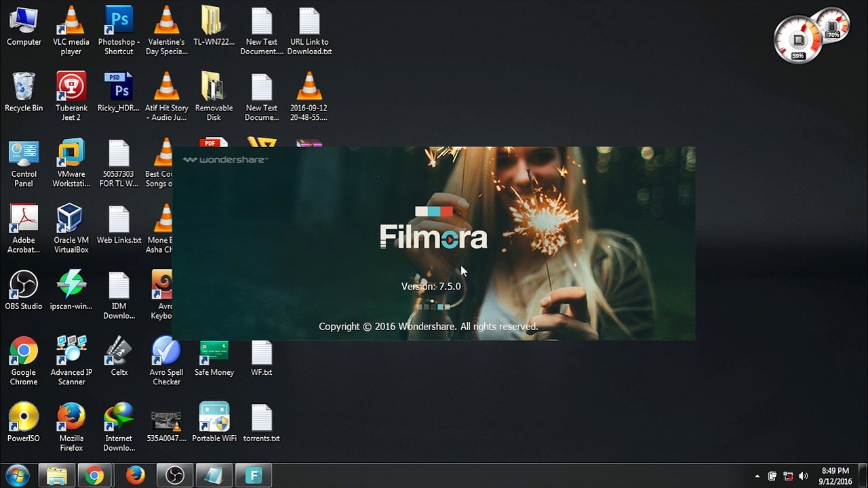Open File Explorer from the taskbar
The image size is (868, 488).
coord(57,475)
